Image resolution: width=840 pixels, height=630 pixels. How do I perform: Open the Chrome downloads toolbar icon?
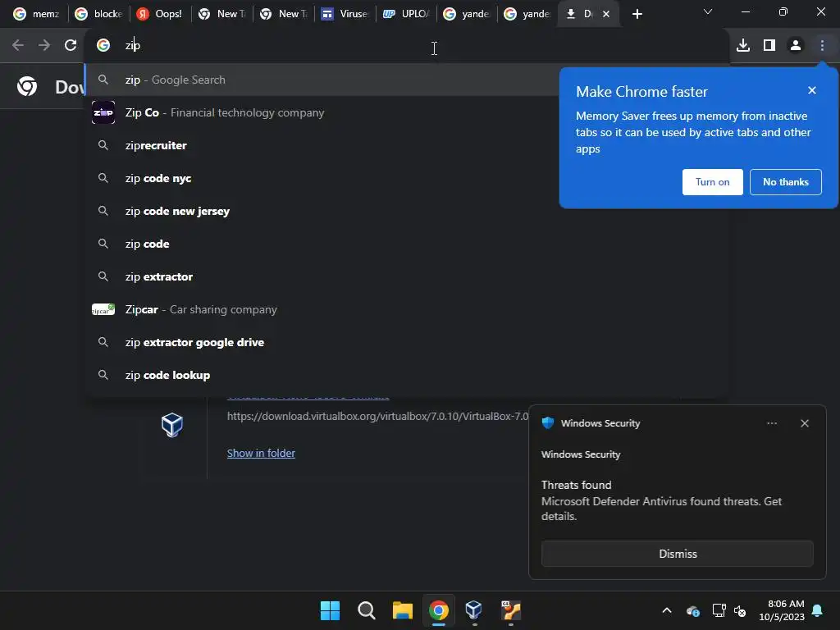(743, 46)
